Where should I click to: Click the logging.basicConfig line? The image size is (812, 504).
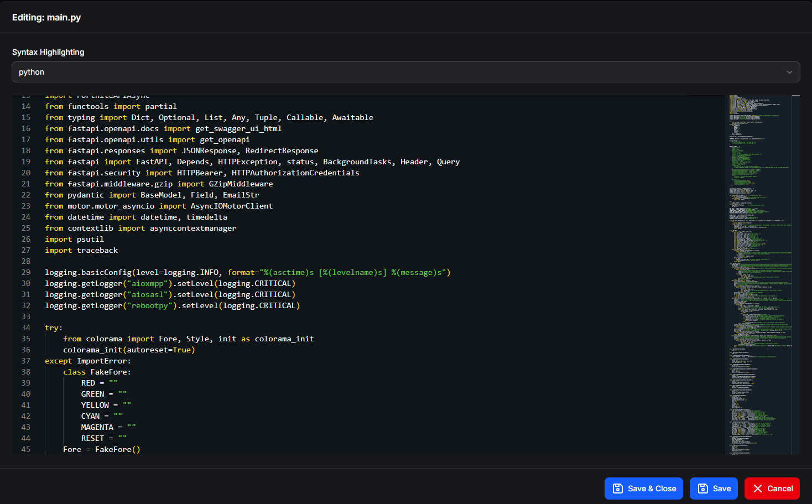(x=248, y=272)
